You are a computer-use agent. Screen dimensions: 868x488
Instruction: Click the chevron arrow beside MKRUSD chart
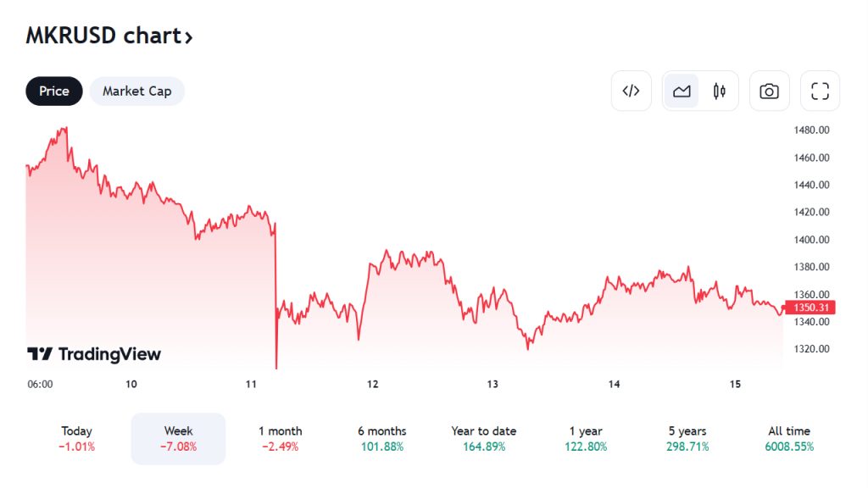click(189, 37)
